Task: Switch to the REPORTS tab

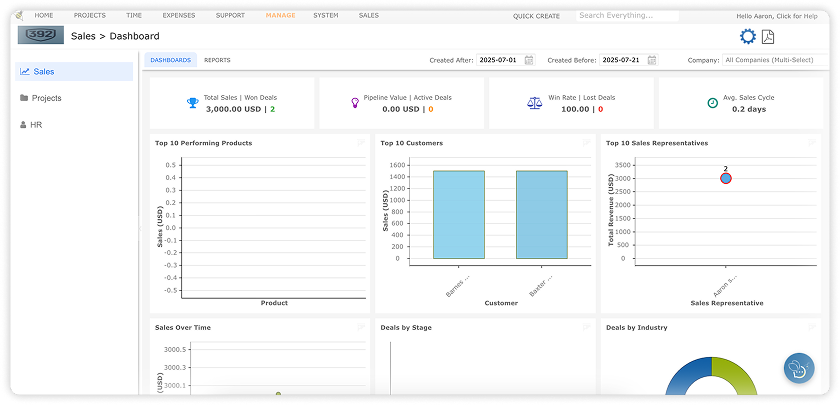Action: tap(217, 60)
